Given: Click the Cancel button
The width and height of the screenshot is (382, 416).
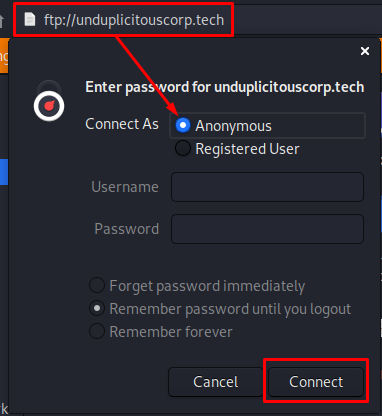Looking at the screenshot, I should (x=216, y=382).
